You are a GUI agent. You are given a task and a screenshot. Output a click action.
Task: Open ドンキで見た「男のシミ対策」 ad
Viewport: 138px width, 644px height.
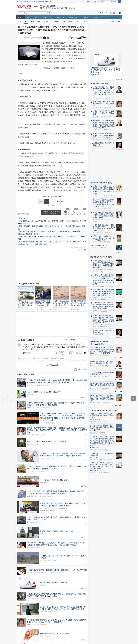[x=54, y=480]
